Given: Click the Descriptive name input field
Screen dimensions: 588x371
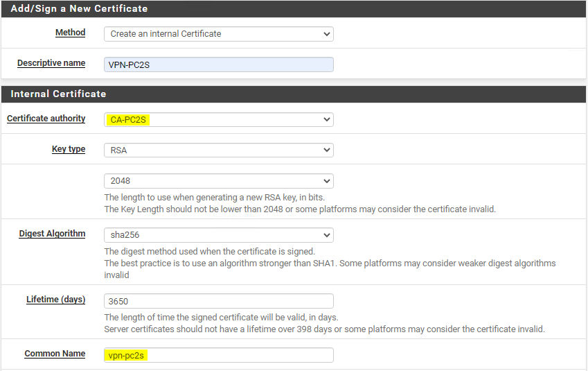Looking at the screenshot, I should tap(219, 64).
